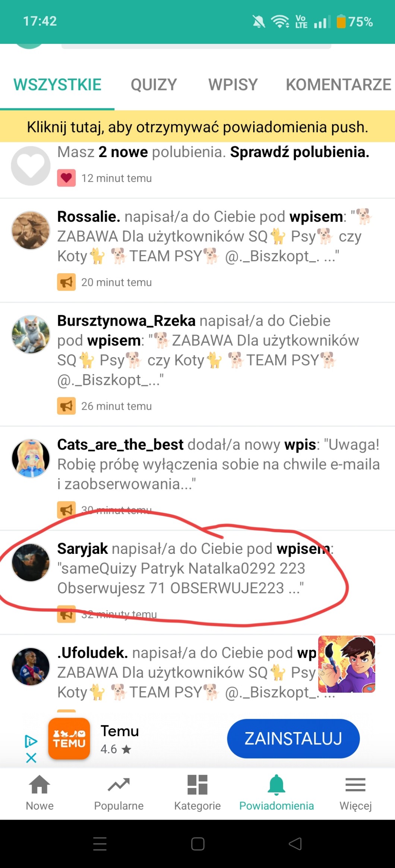
Task: Open Bursztynowa_Rzeka's cat avatar
Action: [31, 334]
